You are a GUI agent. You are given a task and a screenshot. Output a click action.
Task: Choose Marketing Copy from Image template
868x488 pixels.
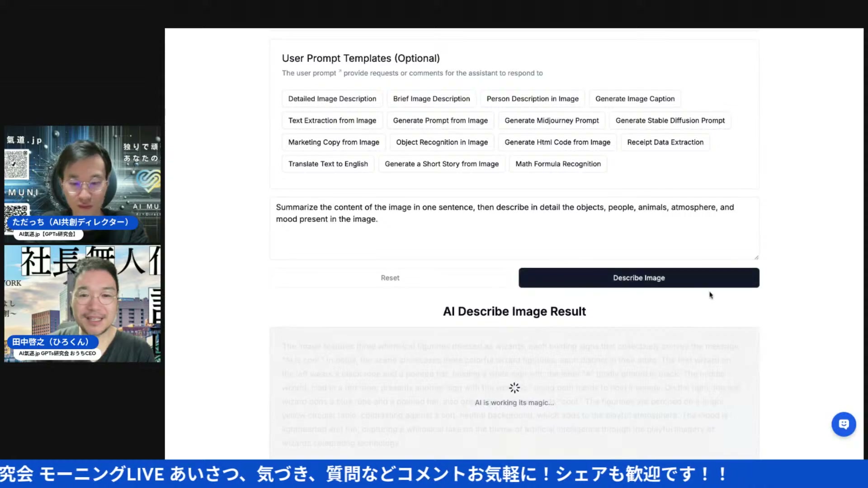pyautogui.click(x=334, y=142)
